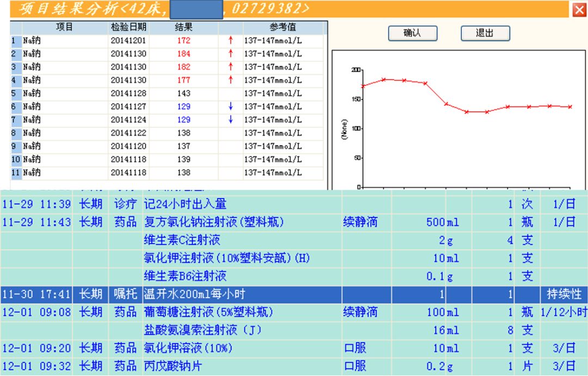Select the 记24小时出入量 order row
This screenshot has height=376, width=588.
click(185, 204)
